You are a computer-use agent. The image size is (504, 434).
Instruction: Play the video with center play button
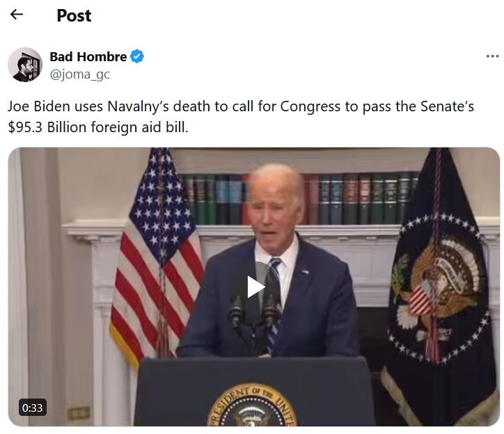pyautogui.click(x=255, y=287)
